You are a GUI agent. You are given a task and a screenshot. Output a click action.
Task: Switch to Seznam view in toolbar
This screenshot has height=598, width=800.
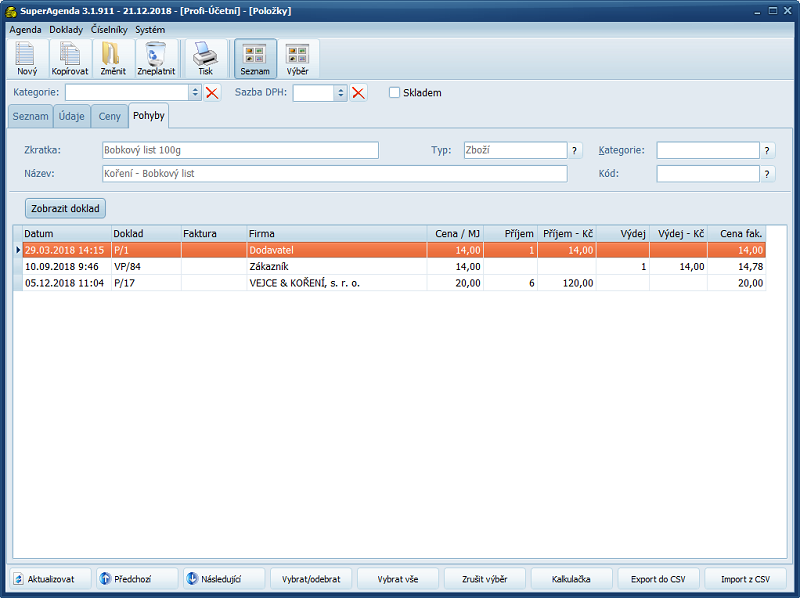[x=255, y=58]
